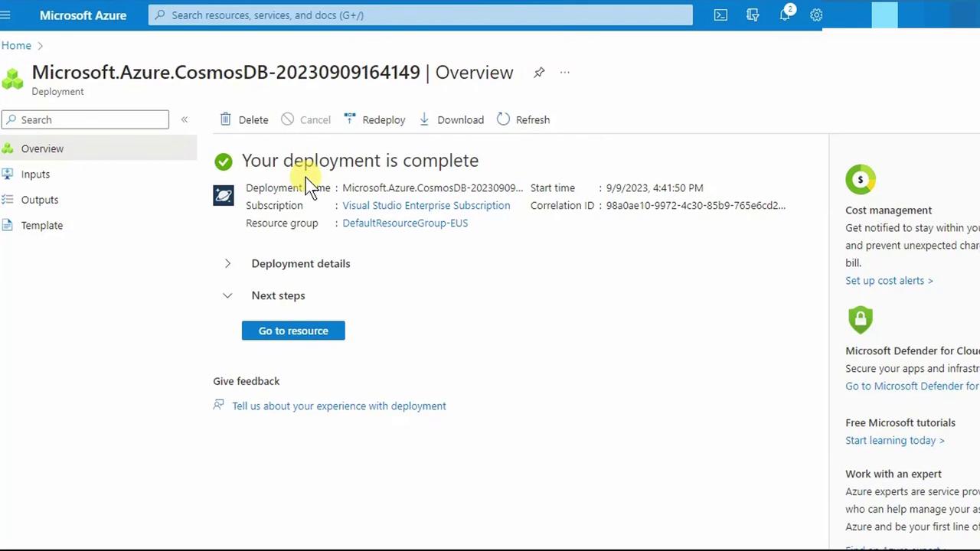Click the Your deployment is complete heading
The height and width of the screenshot is (551, 980).
coord(360,160)
